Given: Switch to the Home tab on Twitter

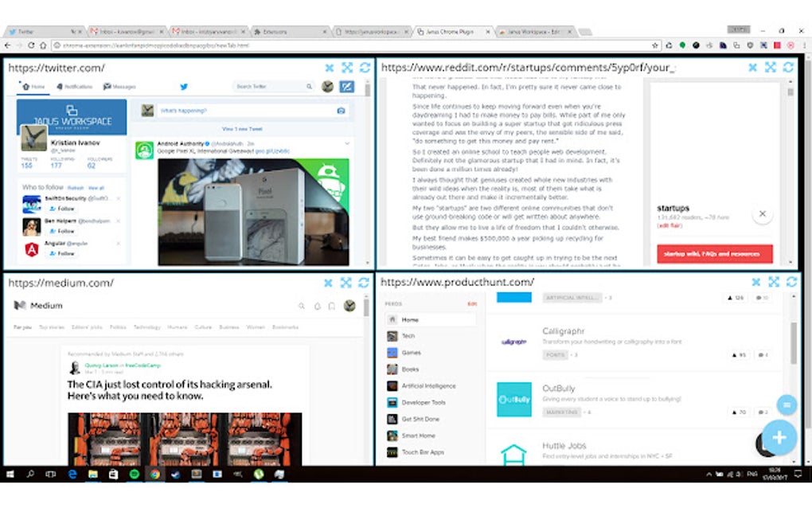Looking at the screenshot, I should click(x=25, y=86).
